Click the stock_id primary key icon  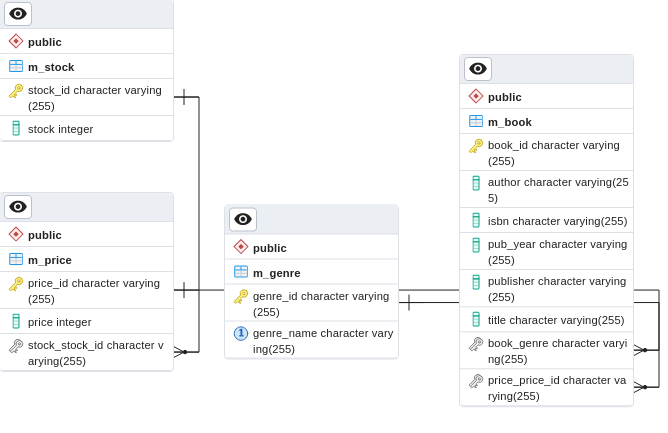pyautogui.click(x=16, y=91)
